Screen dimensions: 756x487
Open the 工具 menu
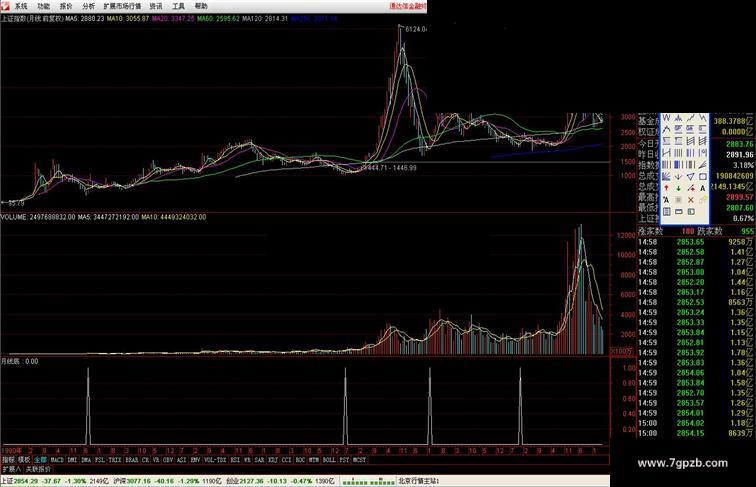click(178, 6)
